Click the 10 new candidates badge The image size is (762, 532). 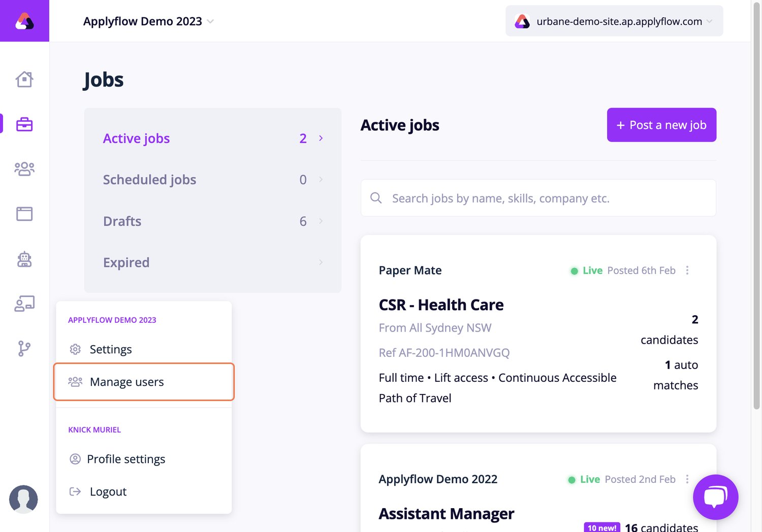pyautogui.click(x=602, y=528)
